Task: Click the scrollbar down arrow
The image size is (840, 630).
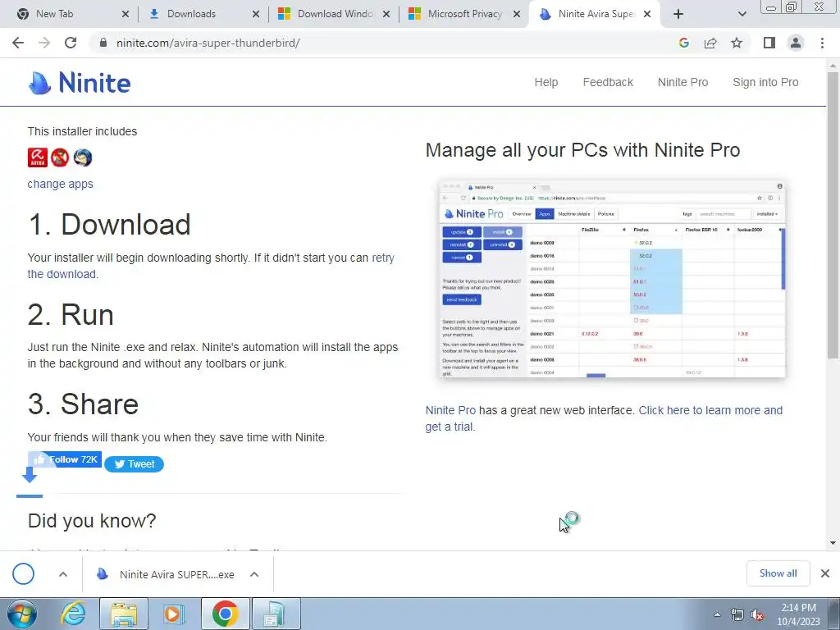Action: pos(833,543)
